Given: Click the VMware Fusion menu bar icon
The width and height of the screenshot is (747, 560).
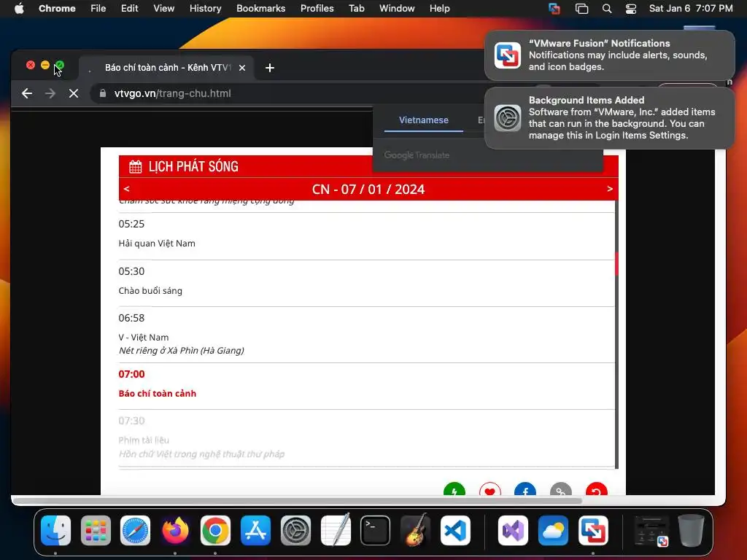Looking at the screenshot, I should (554, 8).
